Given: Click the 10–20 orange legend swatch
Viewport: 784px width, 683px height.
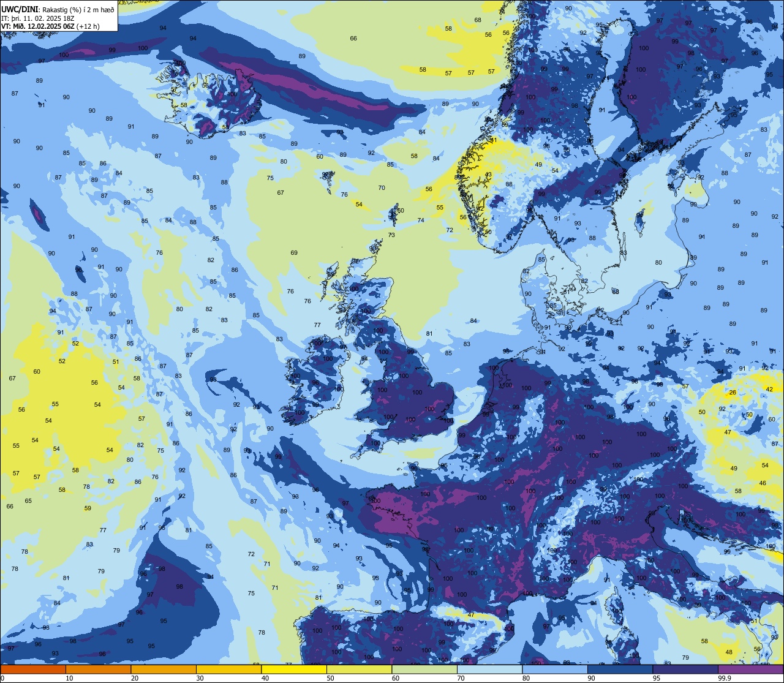Looking at the screenshot, I should click(x=98, y=668).
